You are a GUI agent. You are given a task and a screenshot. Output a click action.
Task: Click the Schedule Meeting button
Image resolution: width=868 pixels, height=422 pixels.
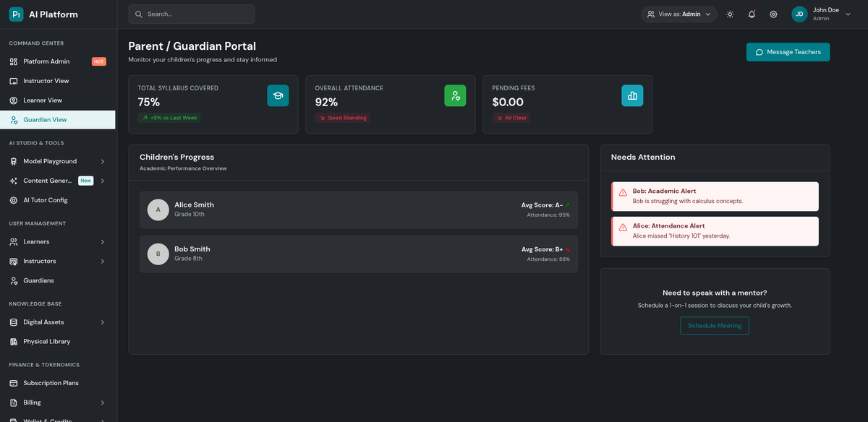[x=715, y=326]
